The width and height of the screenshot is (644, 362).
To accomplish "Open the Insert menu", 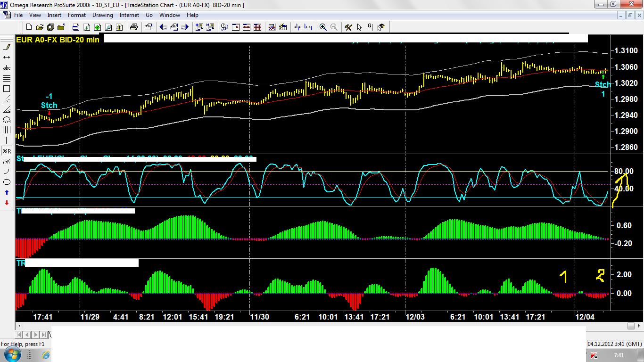I will click(54, 15).
